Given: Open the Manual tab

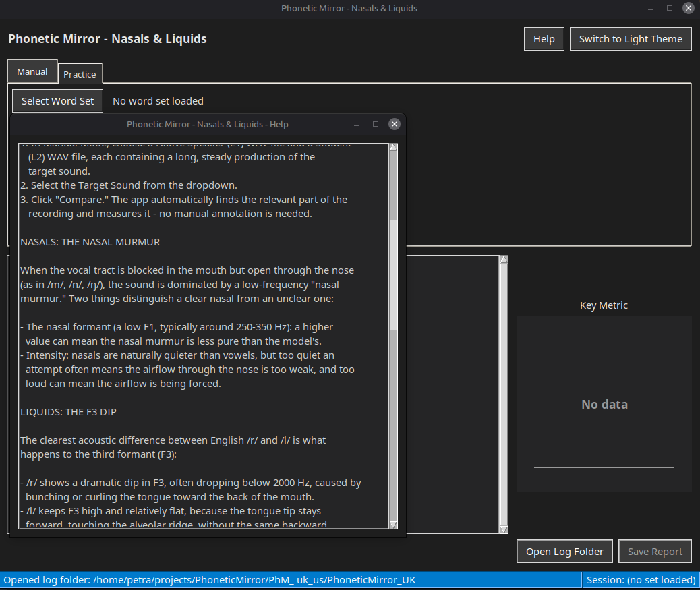Looking at the screenshot, I should [32, 71].
